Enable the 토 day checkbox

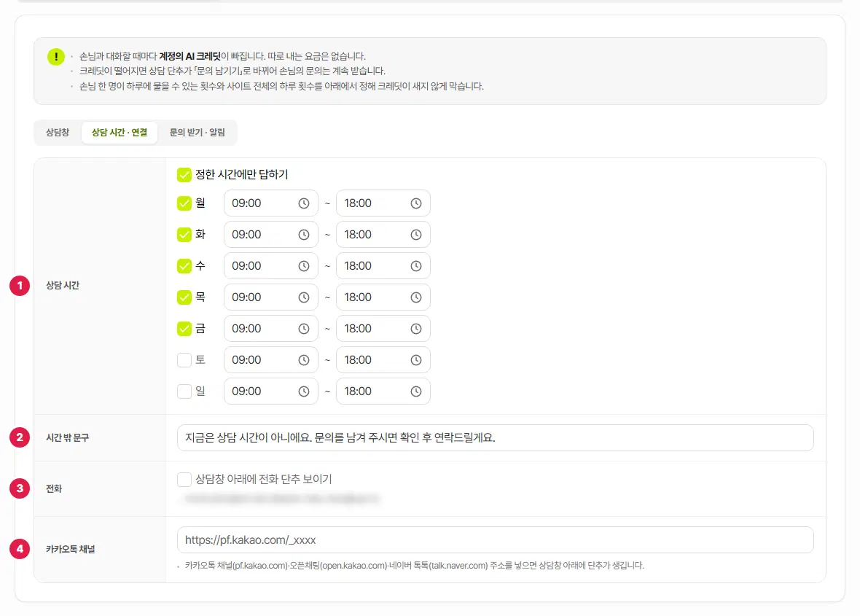click(184, 360)
